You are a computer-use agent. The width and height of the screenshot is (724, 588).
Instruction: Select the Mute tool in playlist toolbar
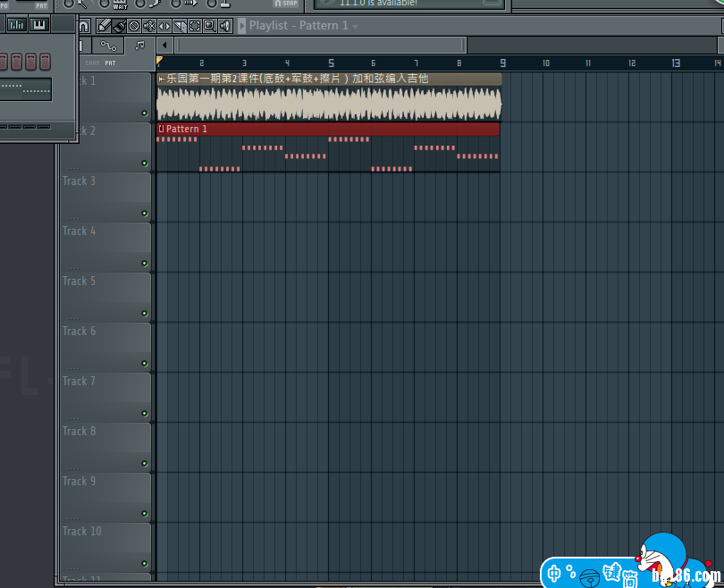[x=149, y=26]
